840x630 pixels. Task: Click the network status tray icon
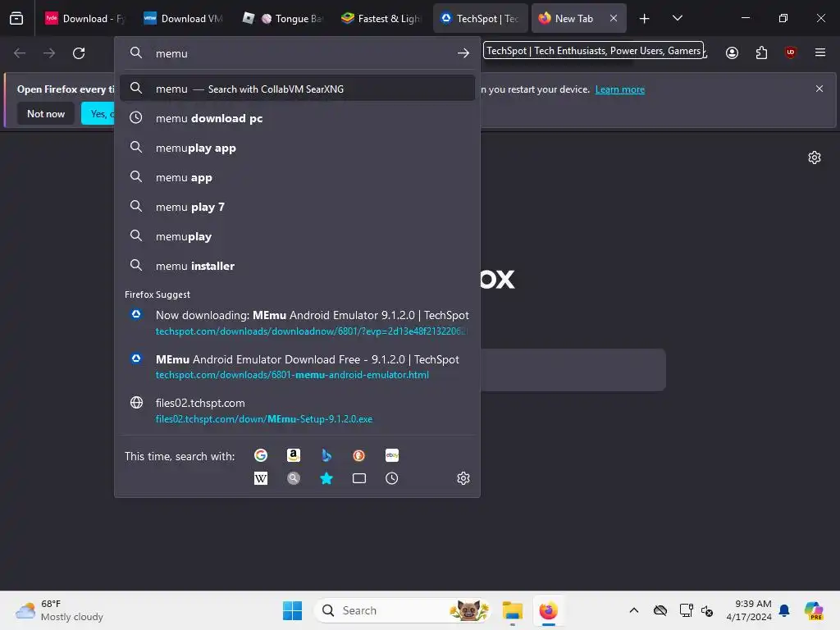[x=686, y=610]
